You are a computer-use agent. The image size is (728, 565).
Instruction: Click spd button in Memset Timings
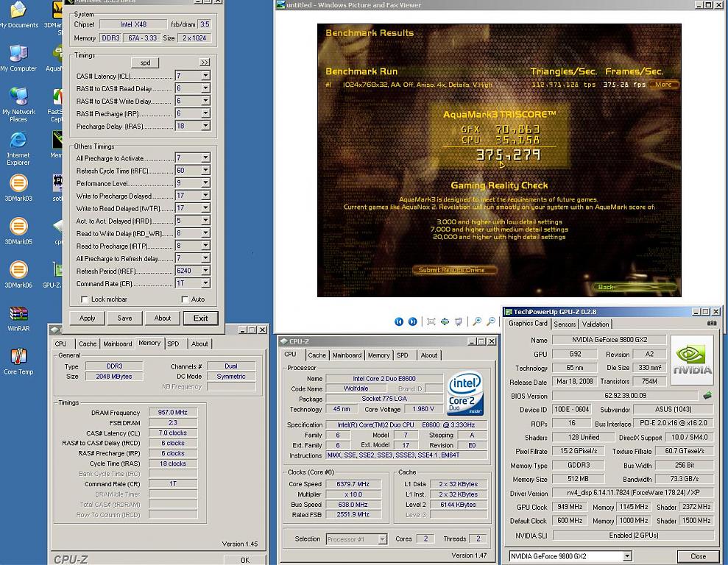pyautogui.click(x=145, y=63)
